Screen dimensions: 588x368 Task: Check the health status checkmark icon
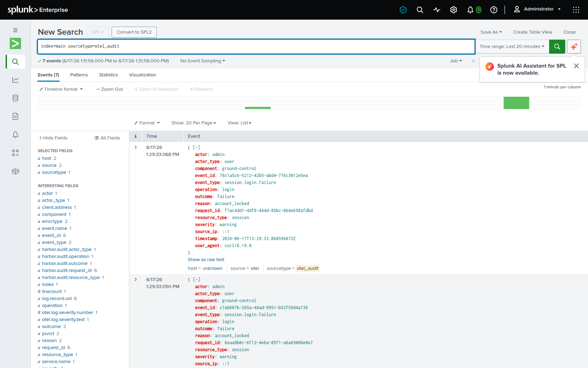[403, 10]
